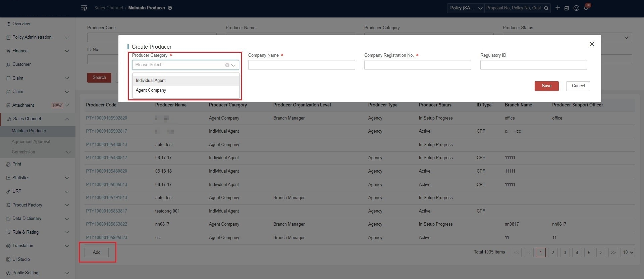Clear the Producer Category selection icon

point(227,65)
